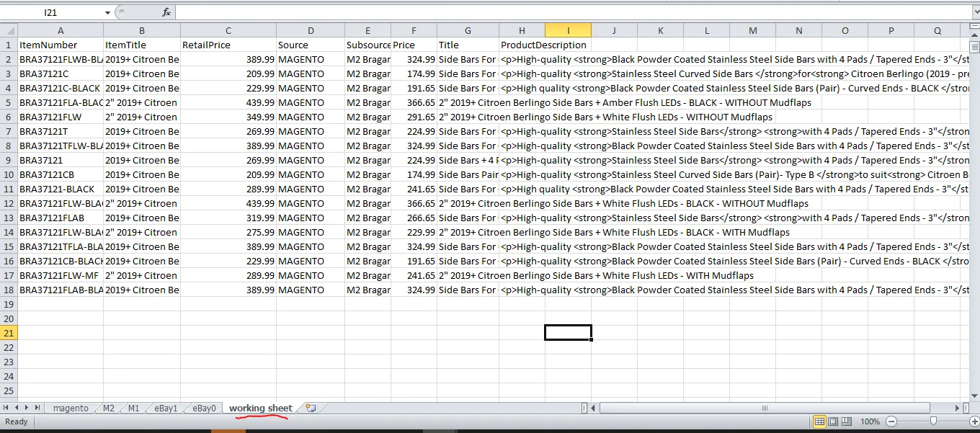The height and width of the screenshot is (433, 980).
Task: Select column A header
Action: (61, 30)
